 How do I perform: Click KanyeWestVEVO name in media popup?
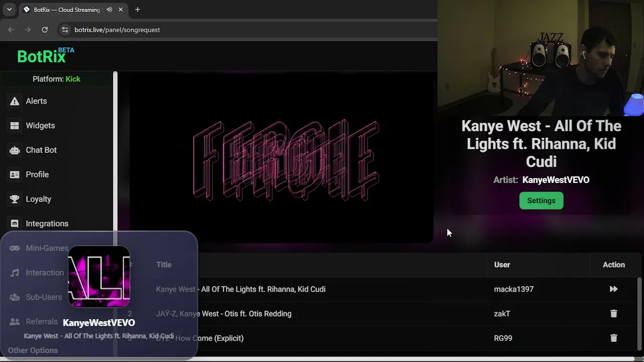(99, 323)
